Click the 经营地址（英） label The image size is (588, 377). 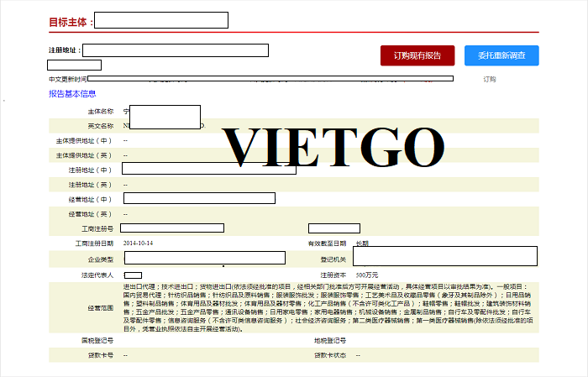click(91, 214)
